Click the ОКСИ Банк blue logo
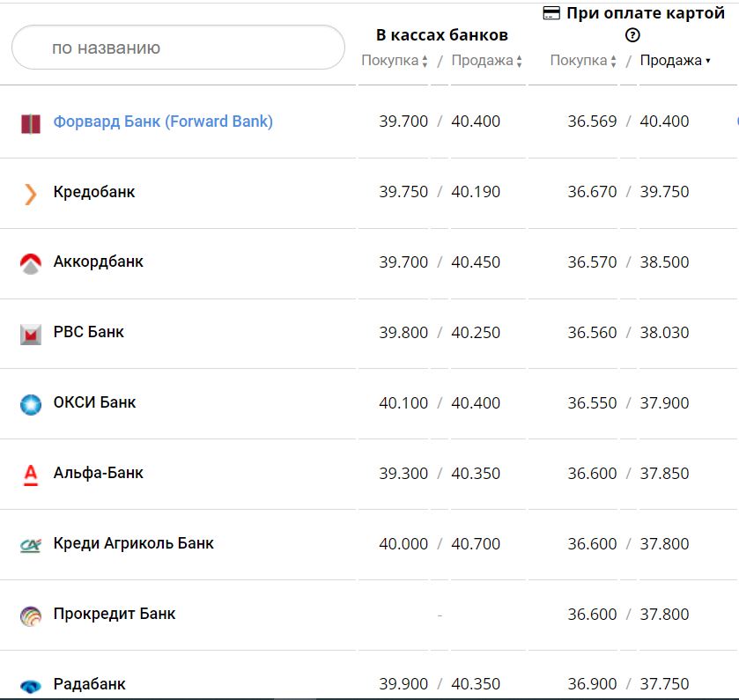 click(x=31, y=404)
